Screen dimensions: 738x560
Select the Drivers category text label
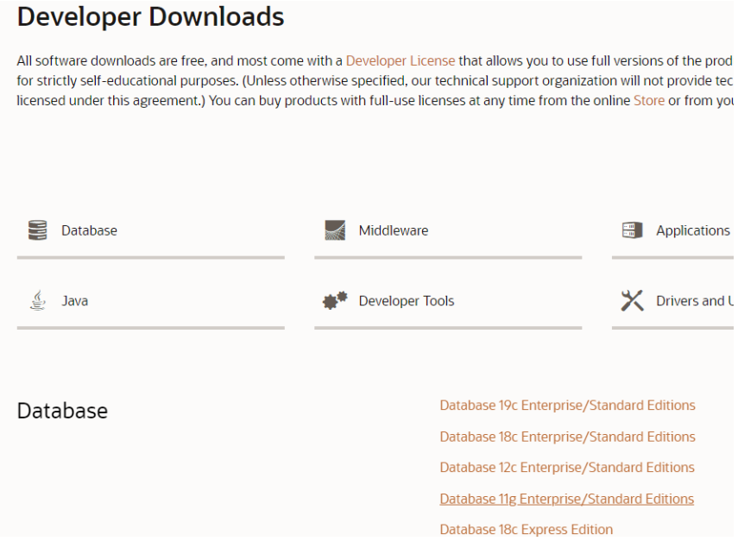point(694,301)
